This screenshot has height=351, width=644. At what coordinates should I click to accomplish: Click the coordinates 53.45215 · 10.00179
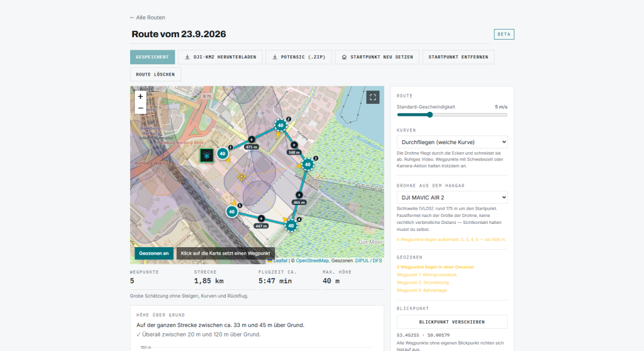[423, 335]
